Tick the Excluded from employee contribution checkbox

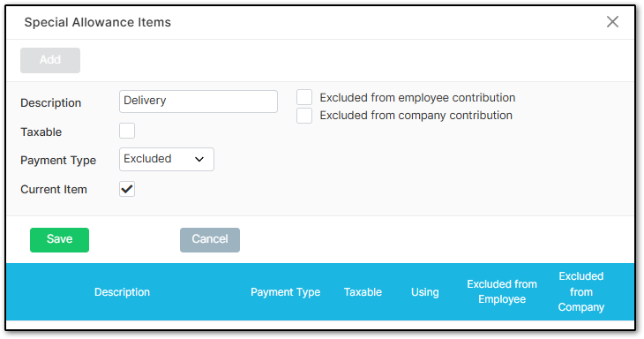304,98
